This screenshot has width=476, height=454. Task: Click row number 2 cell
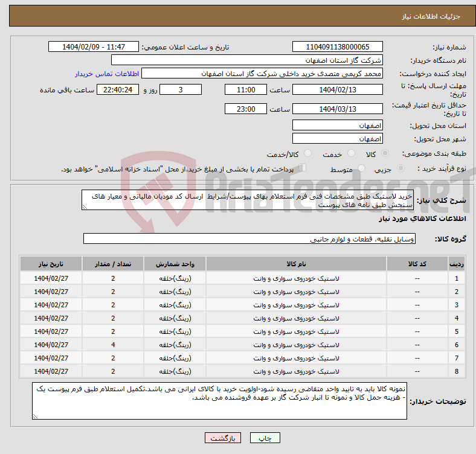point(456,292)
